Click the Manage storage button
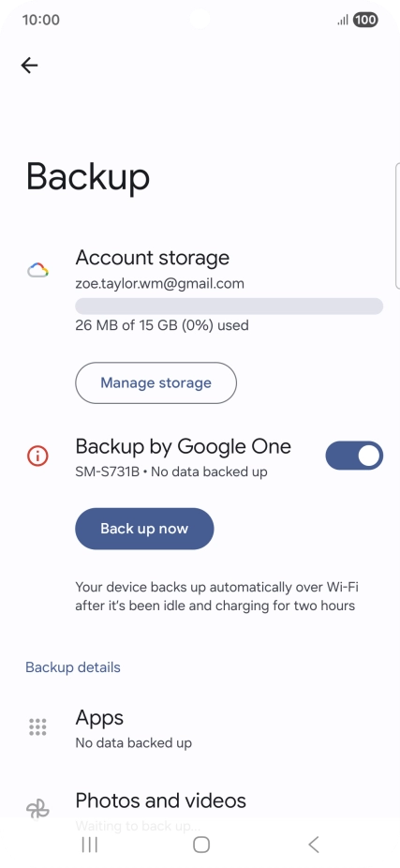Screen dimensions: 400x868 156,383
